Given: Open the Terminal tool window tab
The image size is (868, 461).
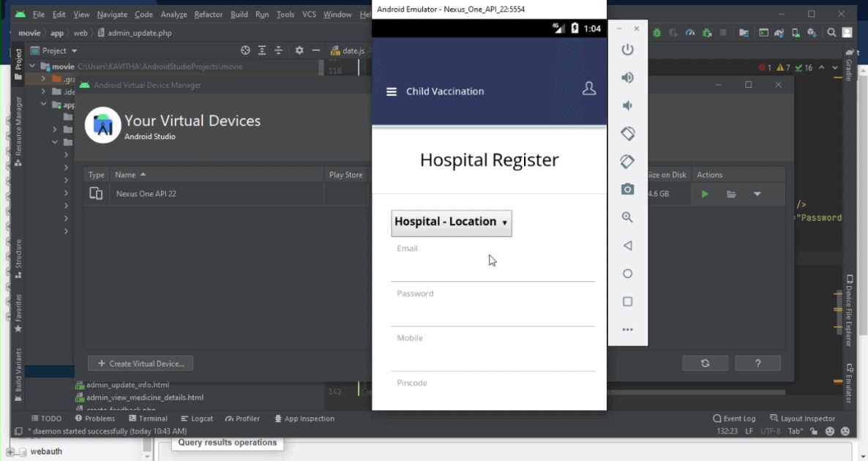Looking at the screenshot, I should click(x=148, y=419).
